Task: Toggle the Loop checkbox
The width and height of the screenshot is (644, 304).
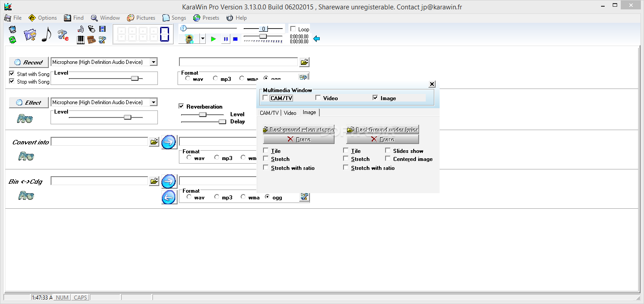Action: coord(293,29)
